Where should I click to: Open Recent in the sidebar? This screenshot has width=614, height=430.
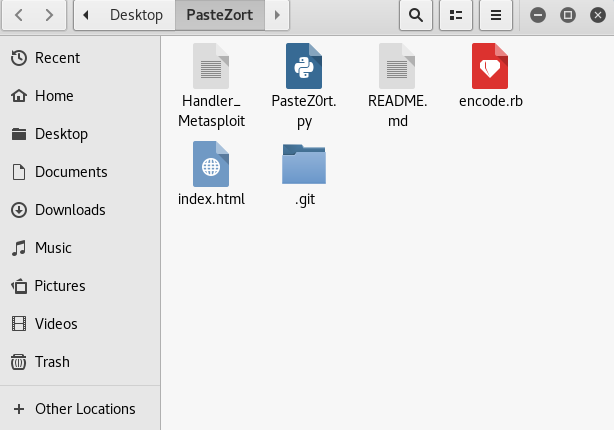[x=57, y=58]
